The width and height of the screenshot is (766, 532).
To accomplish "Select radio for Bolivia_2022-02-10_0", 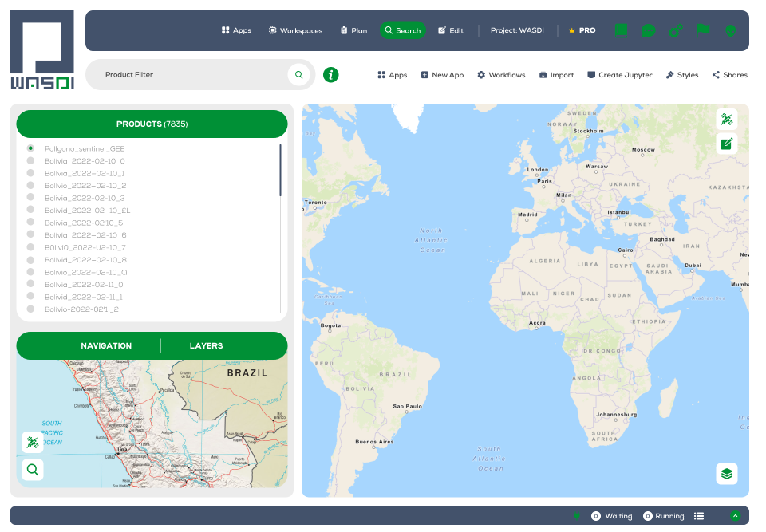I will (30, 160).
